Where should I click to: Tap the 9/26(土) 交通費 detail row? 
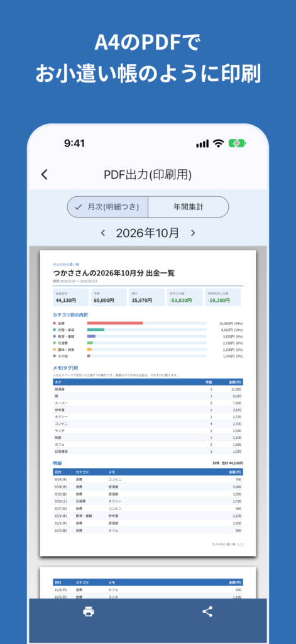click(x=148, y=501)
